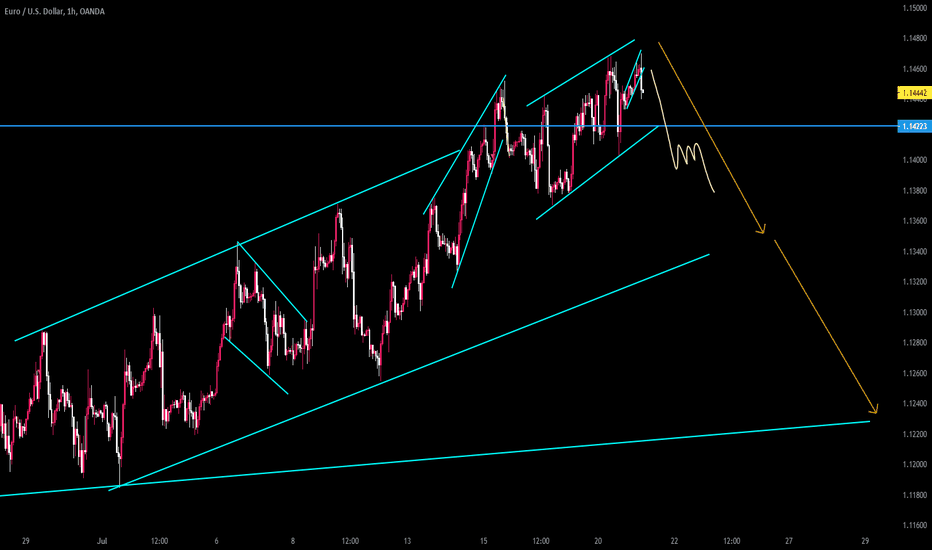The width and height of the screenshot is (932, 550).
Task: Click the 1.13800 price axis label
Action: pyautogui.click(x=914, y=191)
